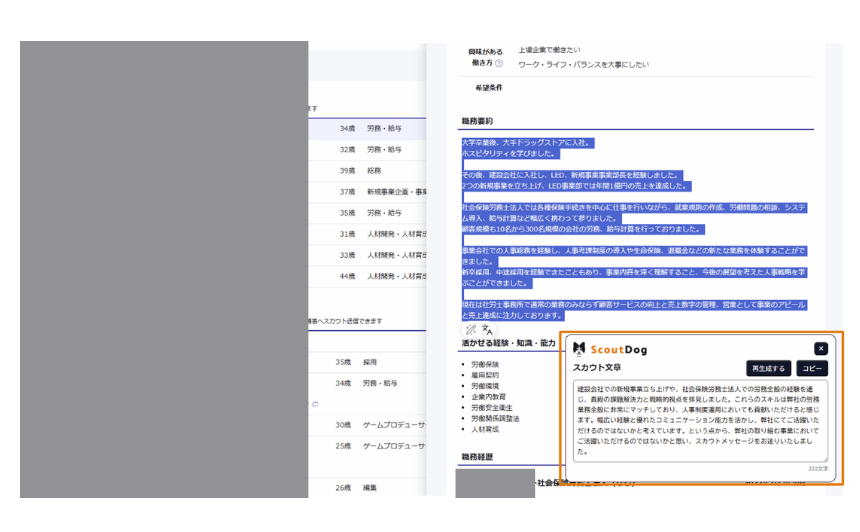Click inside the スカウト文章 text area
The height and width of the screenshot is (532, 860).
click(700, 420)
